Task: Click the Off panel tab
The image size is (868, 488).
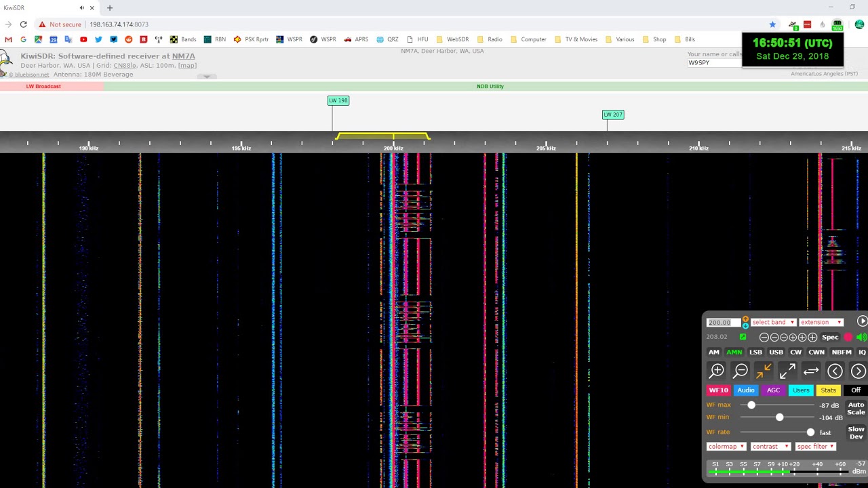Action: (856, 390)
